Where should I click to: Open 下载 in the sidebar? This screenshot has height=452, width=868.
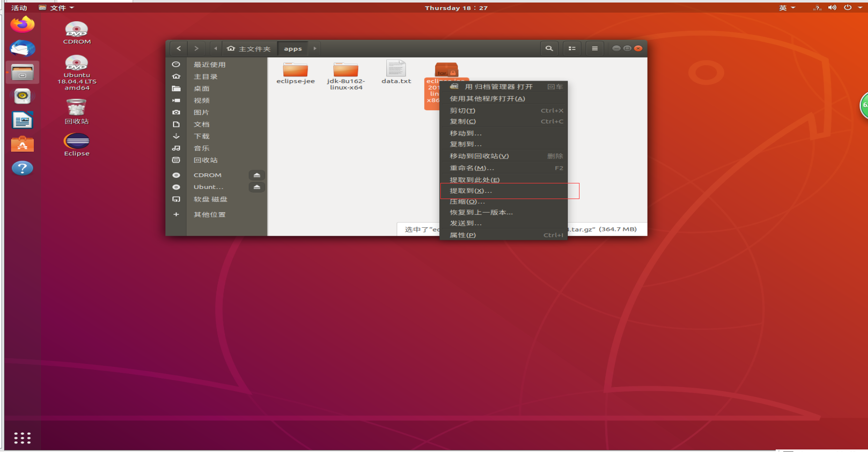point(217,137)
